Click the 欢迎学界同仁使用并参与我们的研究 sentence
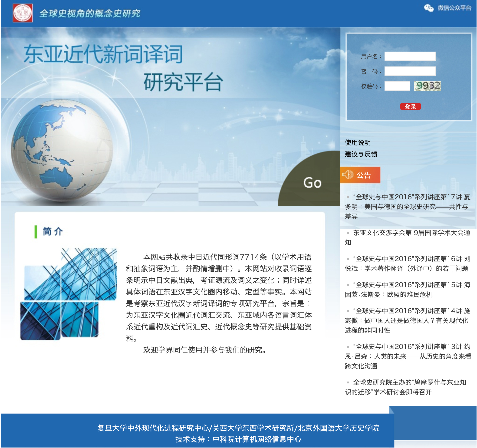The width and height of the screenshot is (477, 448). 205,350
